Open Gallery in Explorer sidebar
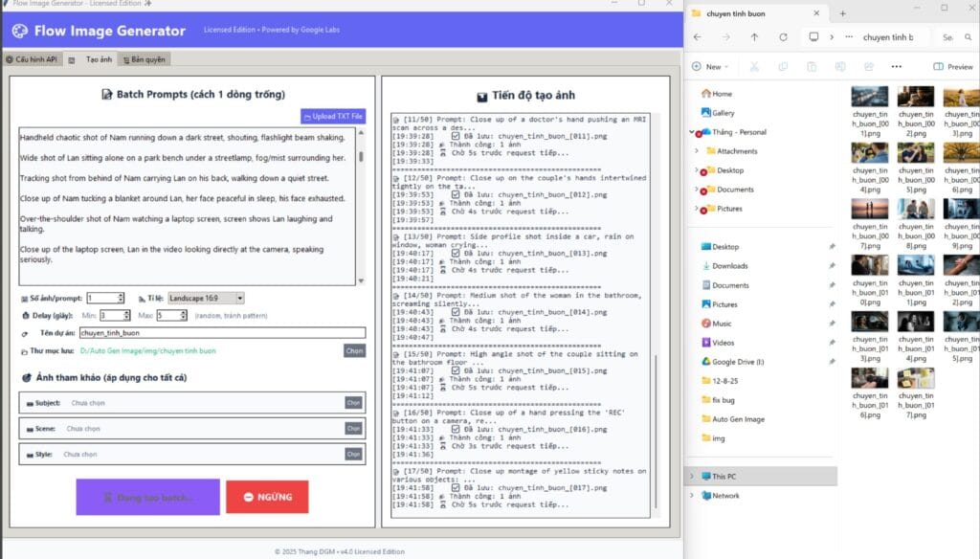This screenshot has width=980, height=559. tap(718, 113)
